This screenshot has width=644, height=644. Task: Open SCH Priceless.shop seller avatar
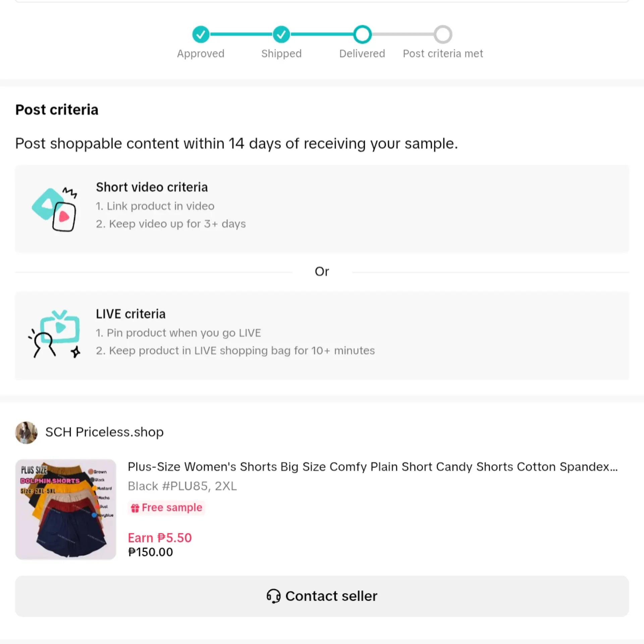click(x=26, y=433)
